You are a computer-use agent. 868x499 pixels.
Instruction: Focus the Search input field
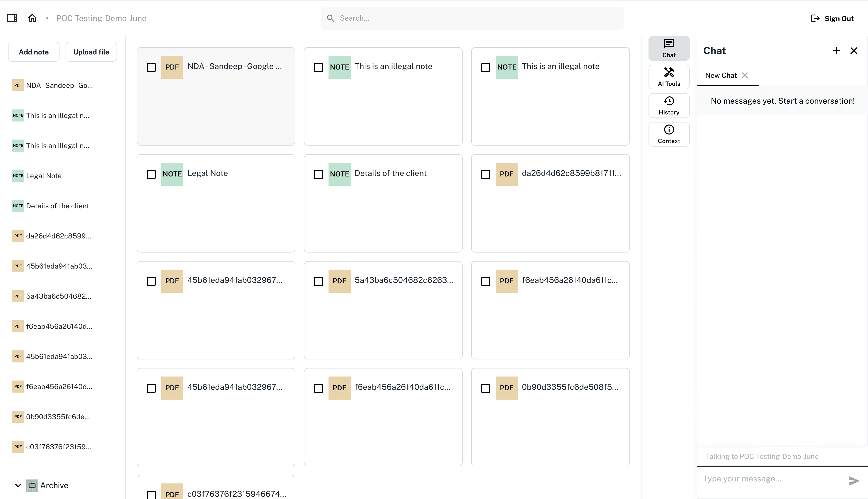pos(472,18)
